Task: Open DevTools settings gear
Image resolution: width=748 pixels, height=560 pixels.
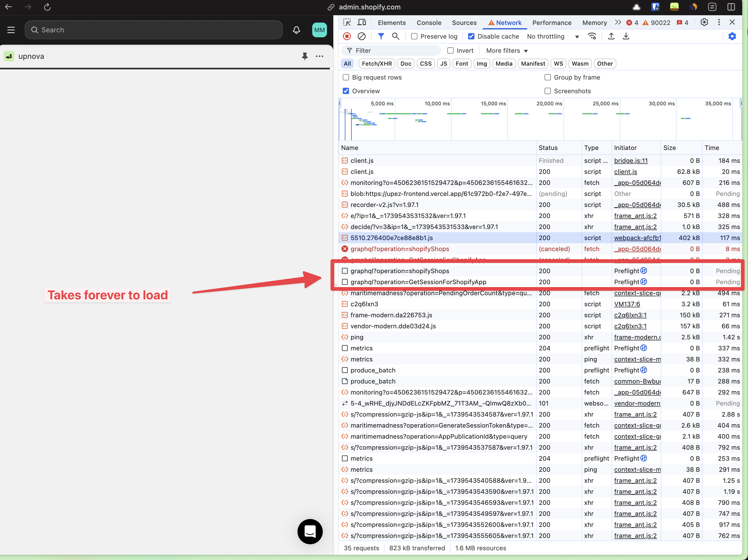Action: pyautogui.click(x=704, y=22)
